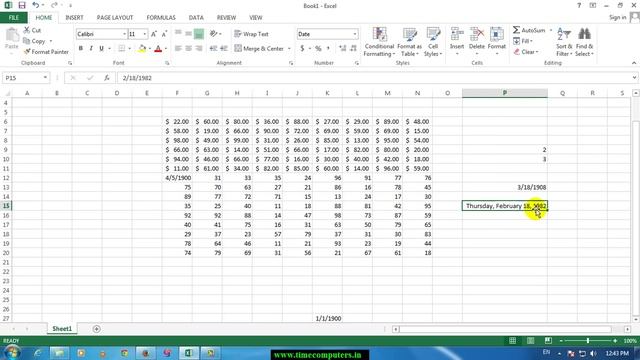Screen dimensions: 640x360
Task: Click the horizontal scrollbar
Action: click(505, 329)
